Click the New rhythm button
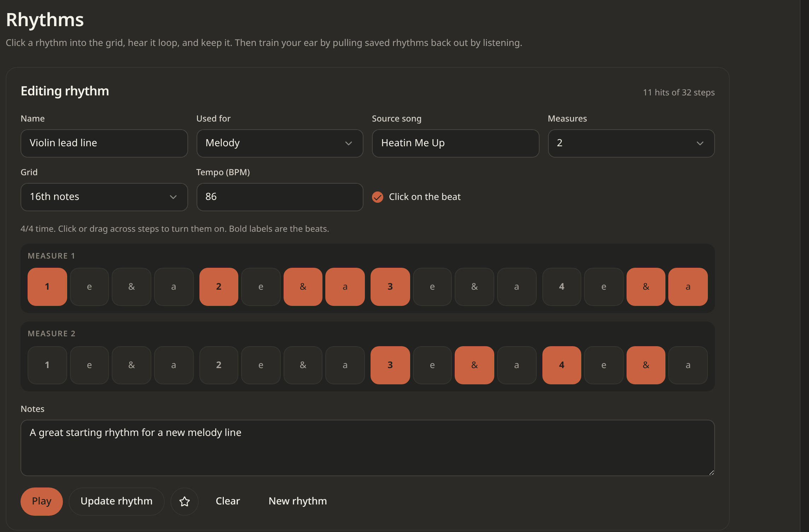This screenshot has height=532, width=809. 298,501
